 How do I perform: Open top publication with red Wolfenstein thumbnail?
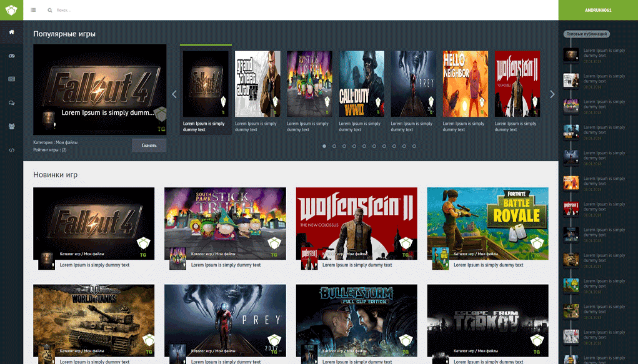pyautogui.click(x=571, y=209)
